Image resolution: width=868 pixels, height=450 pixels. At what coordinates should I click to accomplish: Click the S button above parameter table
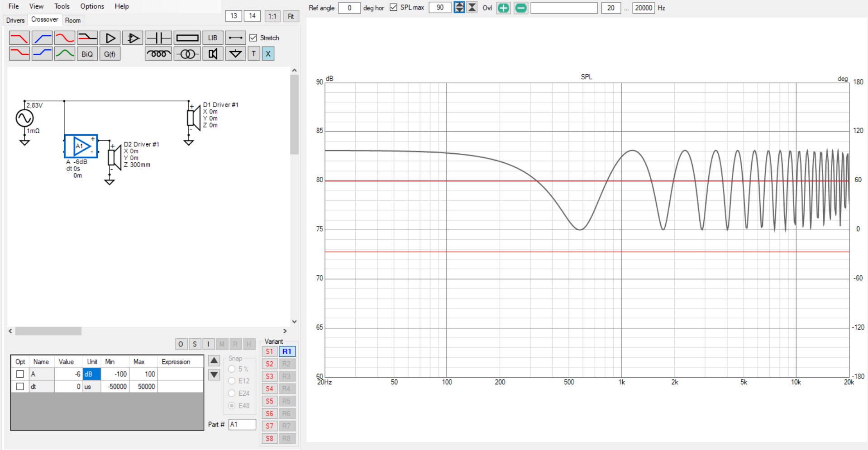click(x=195, y=344)
